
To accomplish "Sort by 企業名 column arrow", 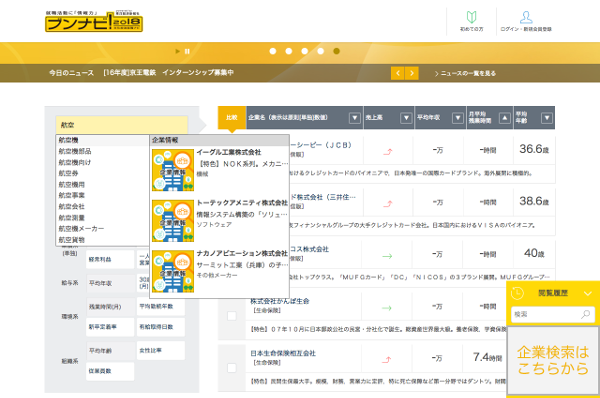I will (355, 118).
